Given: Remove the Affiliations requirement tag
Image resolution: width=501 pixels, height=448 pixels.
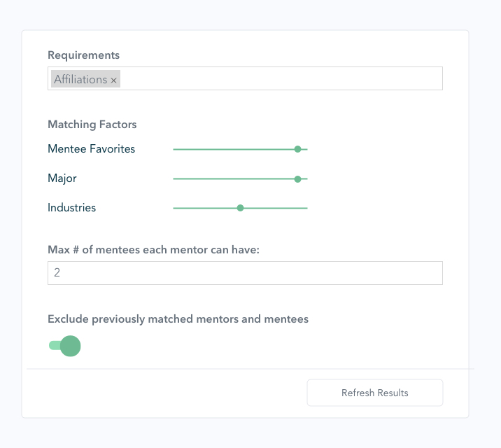Looking at the screenshot, I should (x=113, y=80).
